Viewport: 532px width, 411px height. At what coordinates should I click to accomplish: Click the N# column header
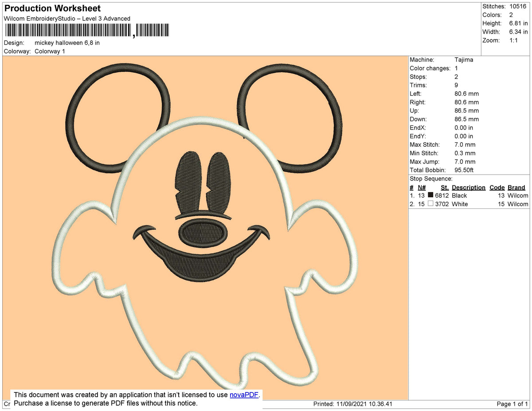pyautogui.click(x=422, y=188)
